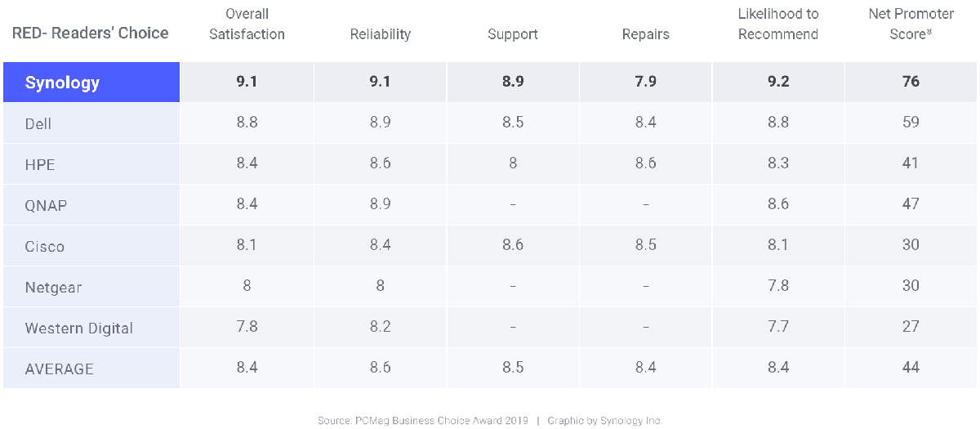Select the Reliability column header
980x429 pixels.
[380, 34]
